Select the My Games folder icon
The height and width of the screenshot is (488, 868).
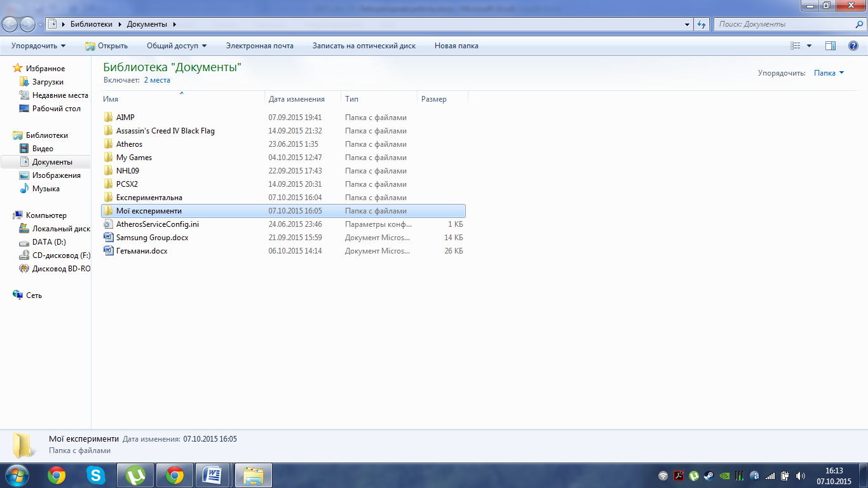tap(108, 158)
